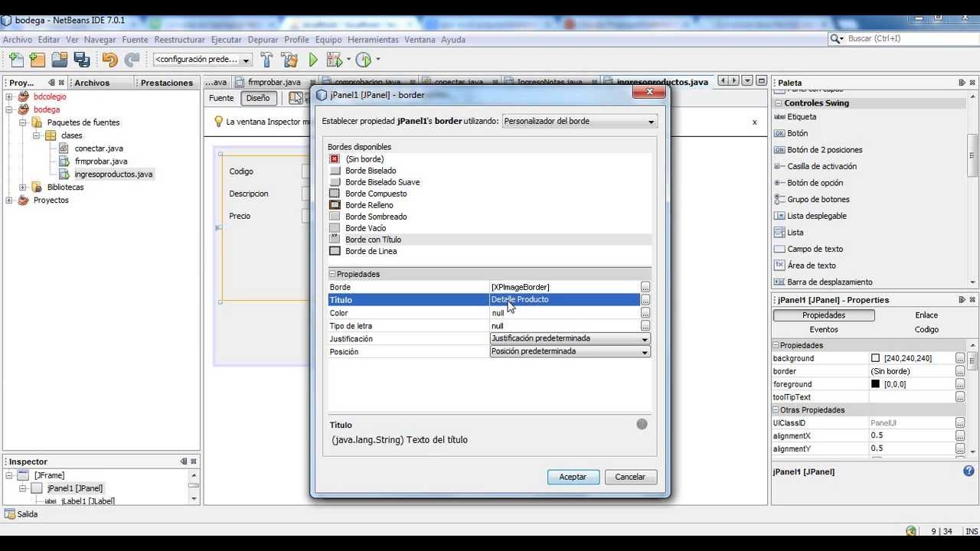
Task: Select conectar.java in project tree
Action: tap(99, 148)
